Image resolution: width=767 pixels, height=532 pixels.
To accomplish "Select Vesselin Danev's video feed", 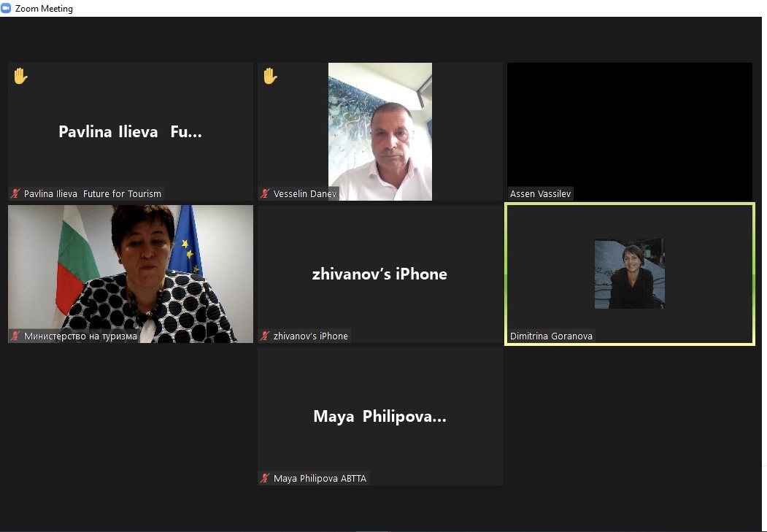I will click(379, 131).
